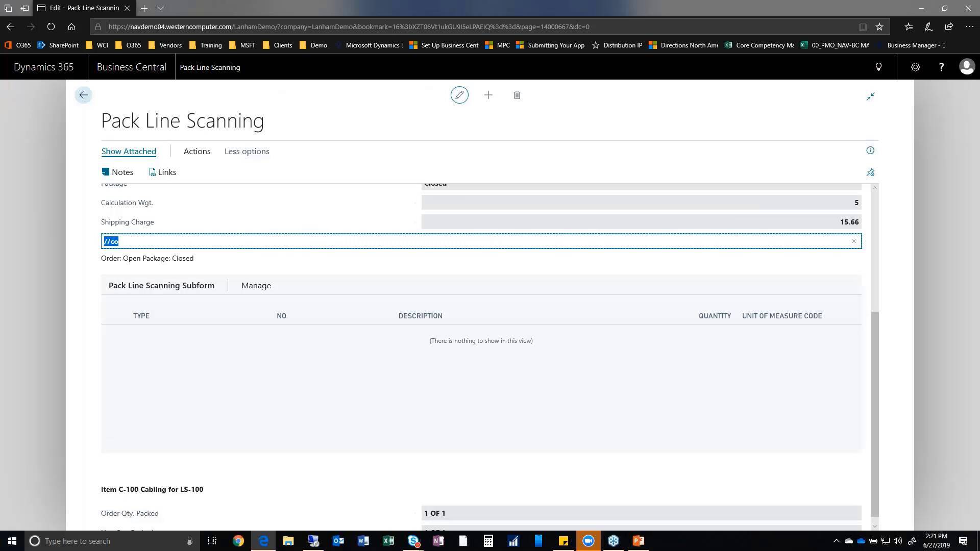This screenshot has height=551, width=980.
Task: Delete the record using the trash icon
Action: pyautogui.click(x=517, y=95)
